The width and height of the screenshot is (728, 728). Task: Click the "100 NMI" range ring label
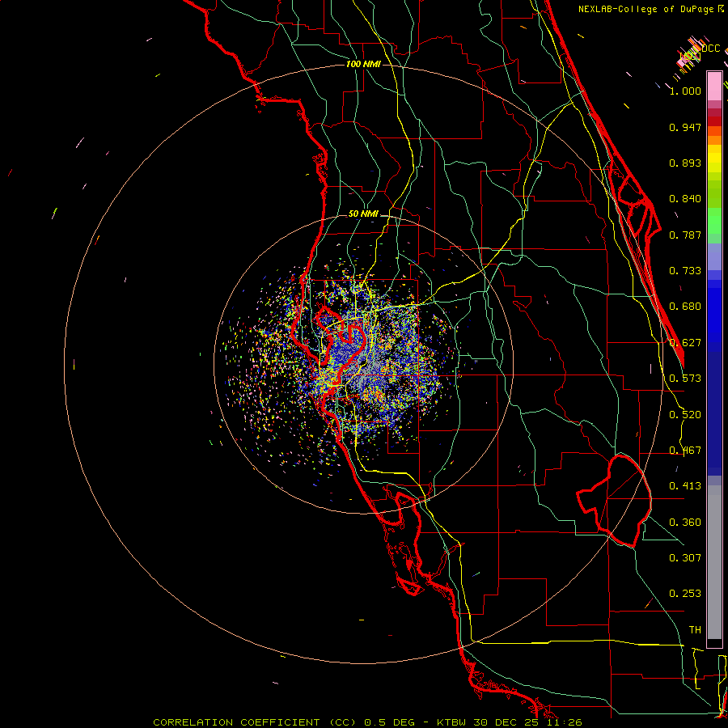pyautogui.click(x=363, y=64)
